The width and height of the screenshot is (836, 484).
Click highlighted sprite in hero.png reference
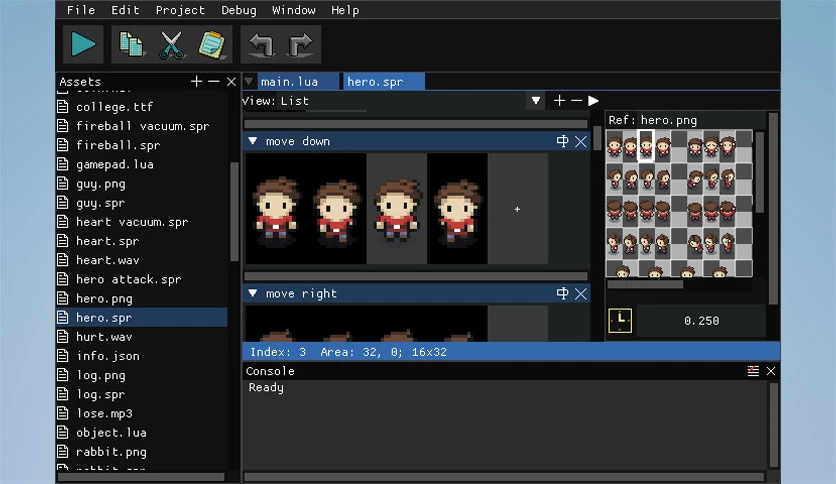[x=646, y=145]
